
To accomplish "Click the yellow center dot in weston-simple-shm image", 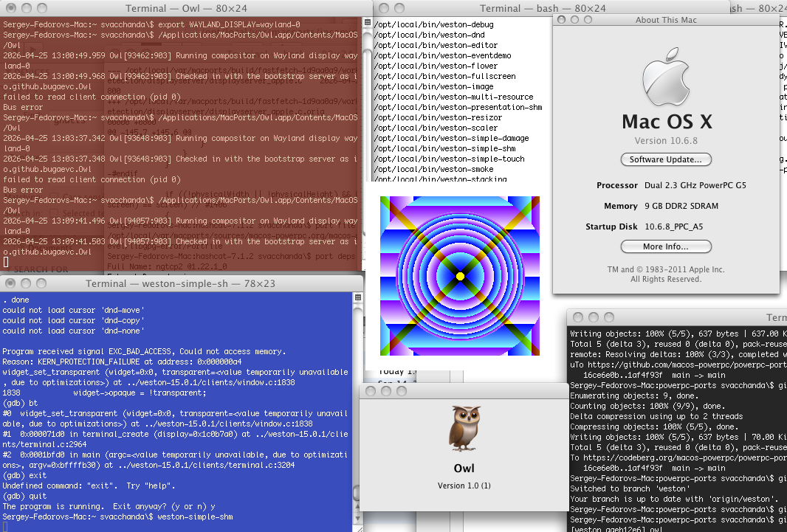I will [460, 276].
